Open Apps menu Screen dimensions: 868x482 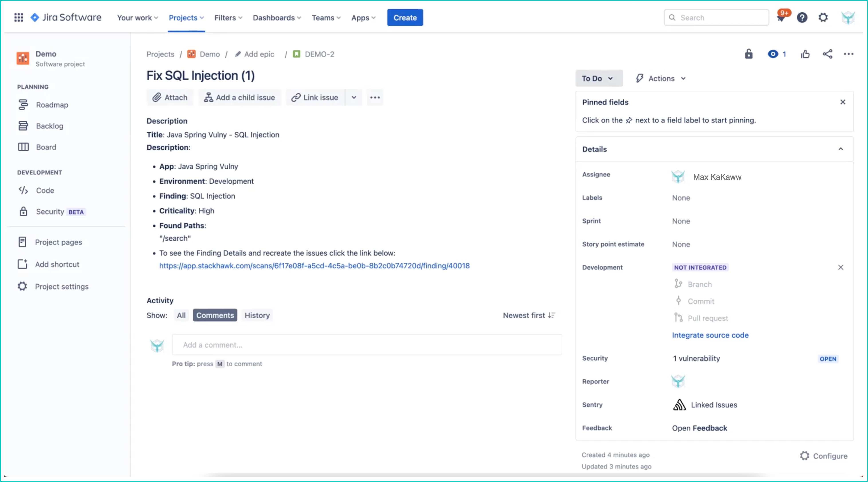tap(363, 18)
